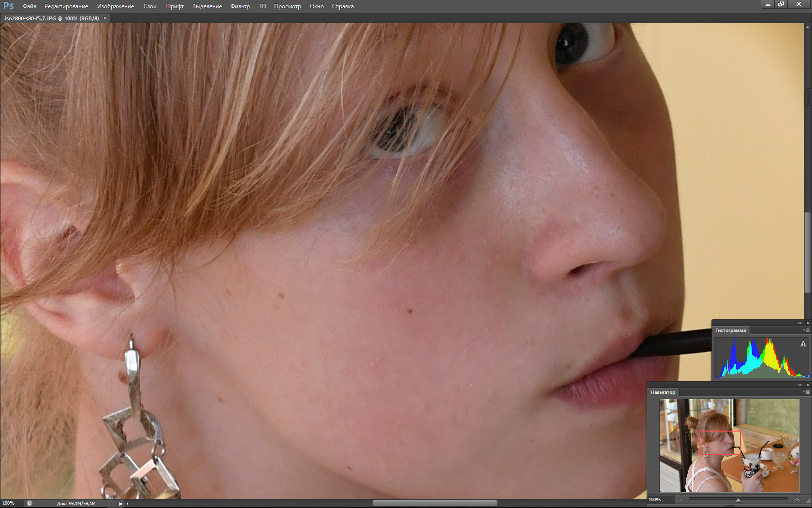The height and width of the screenshot is (508, 812).
Task: Open the Окно menu
Action: click(317, 6)
